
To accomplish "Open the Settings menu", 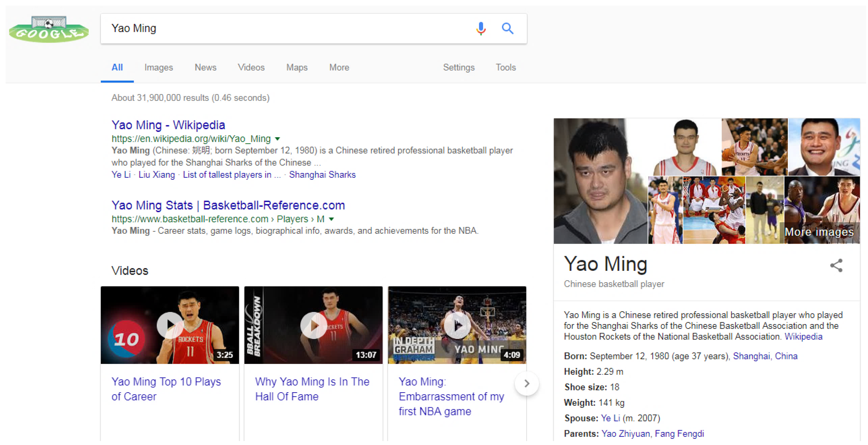I will click(459, 67).
